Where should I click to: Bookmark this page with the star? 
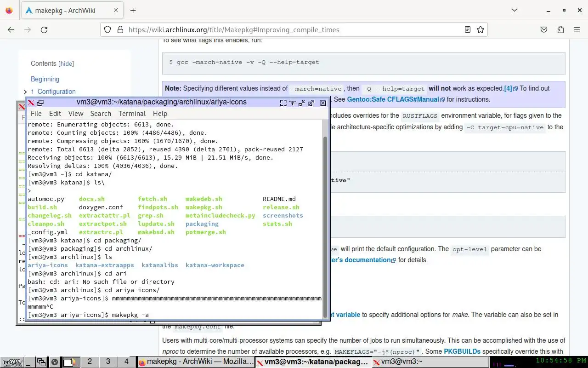tap(481, 29)
